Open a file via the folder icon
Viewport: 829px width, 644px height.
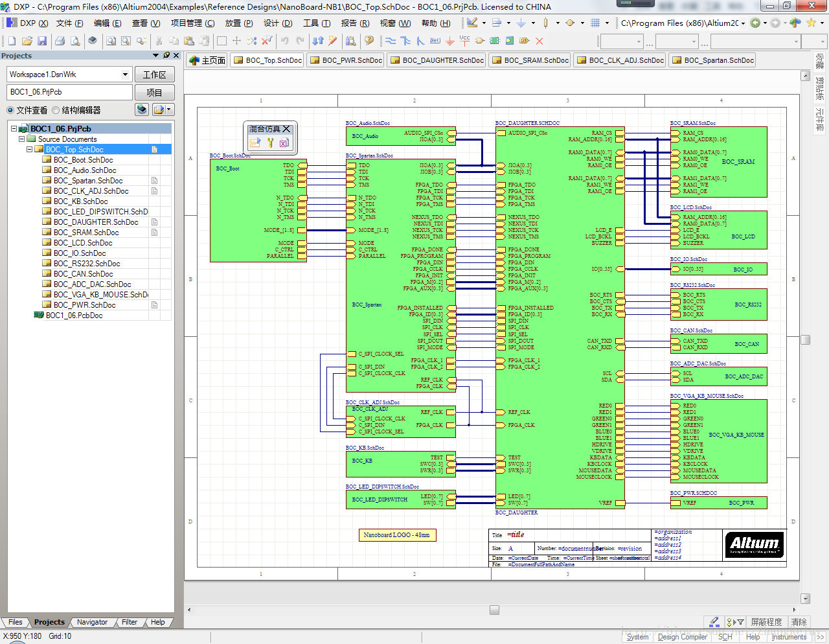tap(27, 41)
